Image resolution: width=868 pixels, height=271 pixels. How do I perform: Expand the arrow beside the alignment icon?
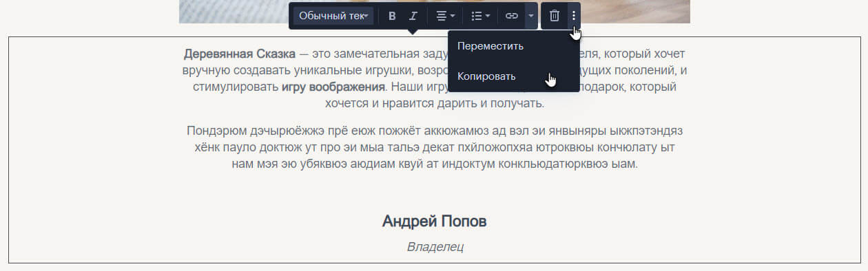(453, 16)
